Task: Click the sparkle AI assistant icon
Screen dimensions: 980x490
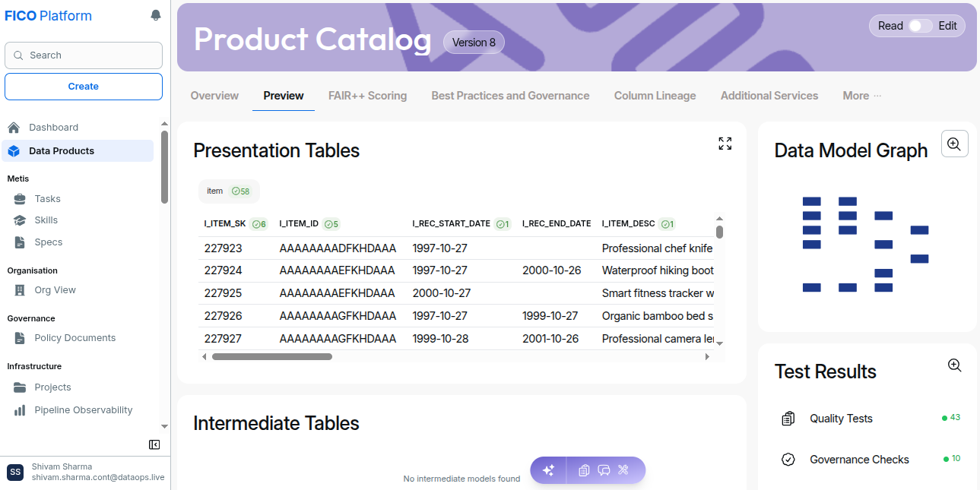Action: (x=548, y=470)
